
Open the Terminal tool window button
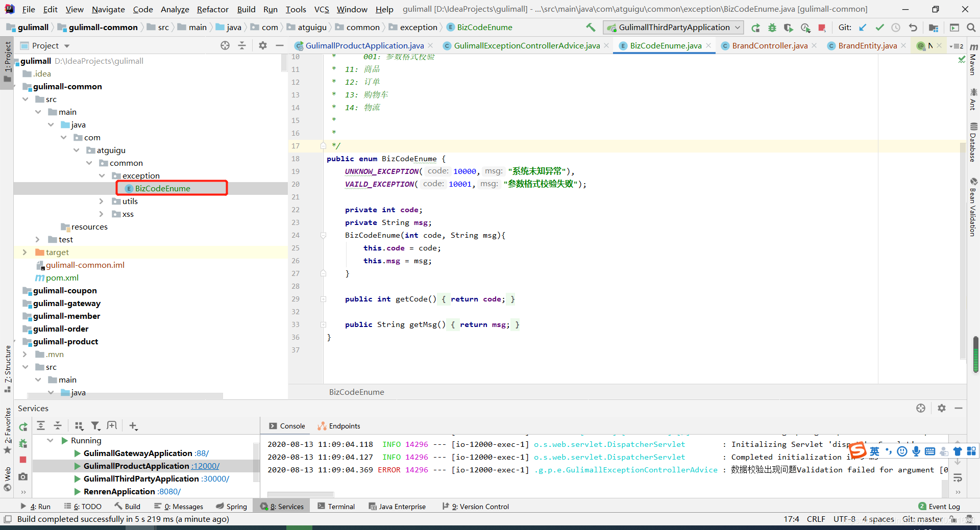pyautogui.click(x=336, y=506)
